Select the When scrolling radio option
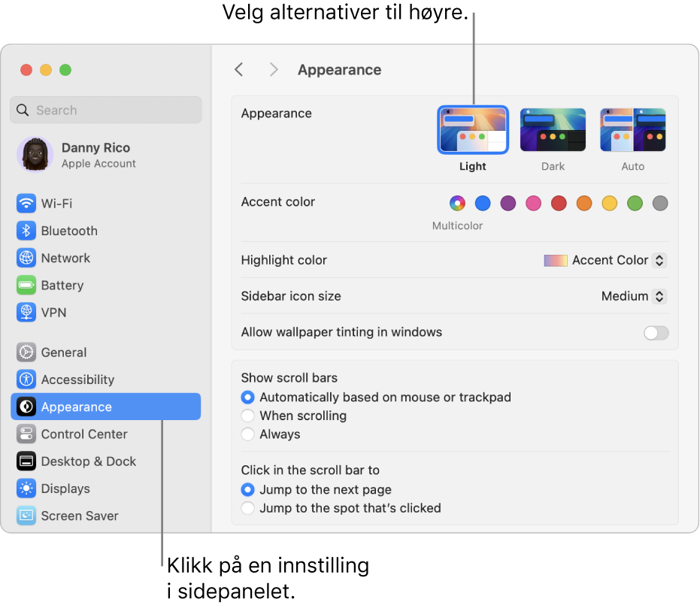This screenshot has height=608, width=700. 247,416
